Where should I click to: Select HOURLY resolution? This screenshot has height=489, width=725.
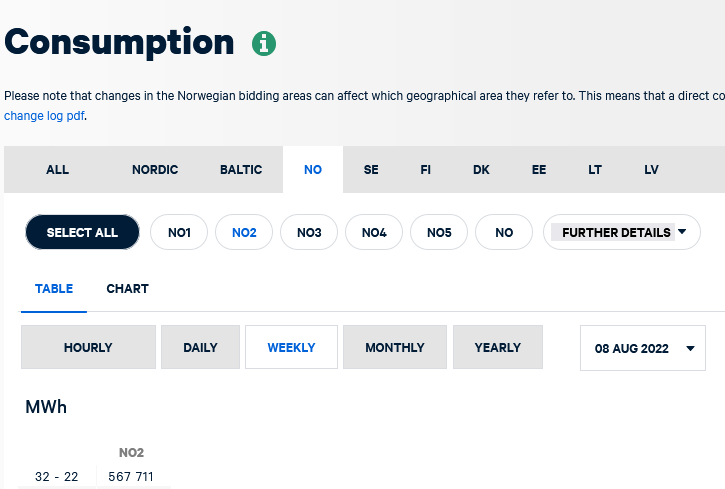pos(88,347)
